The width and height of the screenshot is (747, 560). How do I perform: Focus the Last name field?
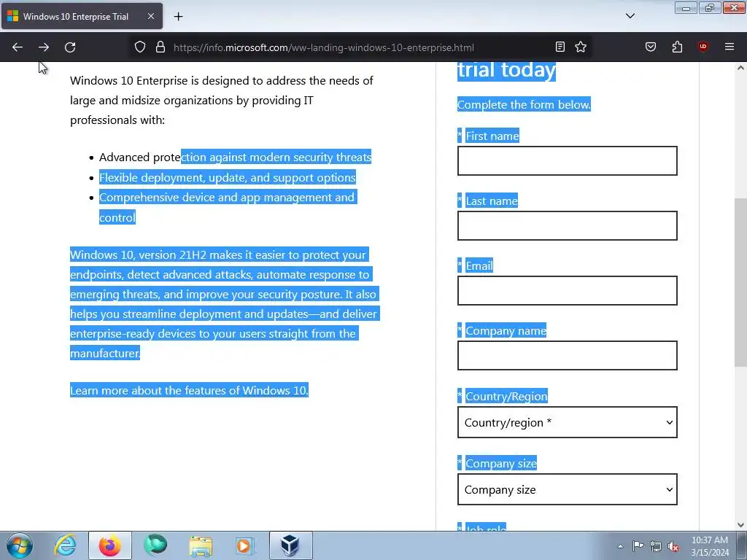567,226
